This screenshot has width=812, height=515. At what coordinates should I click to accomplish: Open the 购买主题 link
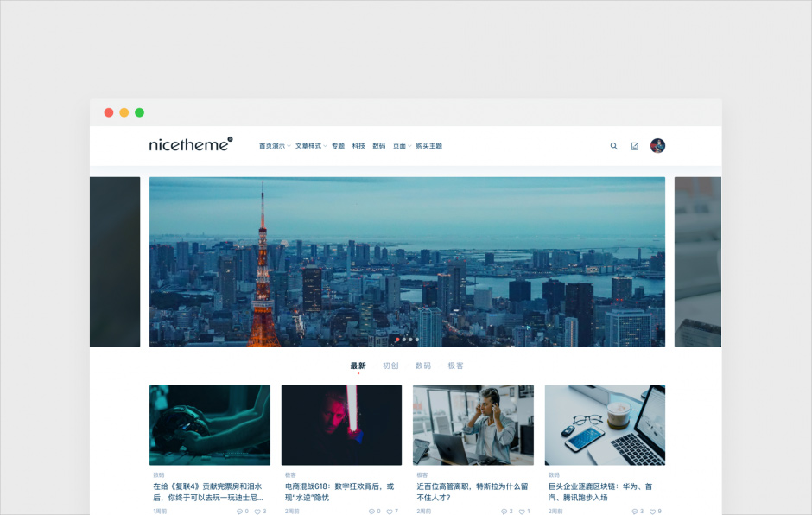pyautogui.click(x=428, y=146)
